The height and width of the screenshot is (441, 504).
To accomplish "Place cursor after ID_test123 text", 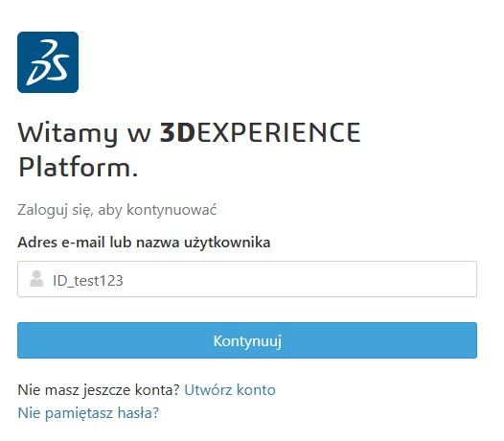I will [x=124, y=281].
